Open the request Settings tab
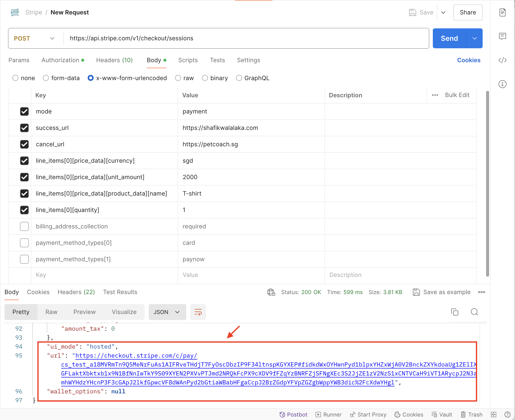This screenshot has width=515, height=420. [x=249, y=60]
